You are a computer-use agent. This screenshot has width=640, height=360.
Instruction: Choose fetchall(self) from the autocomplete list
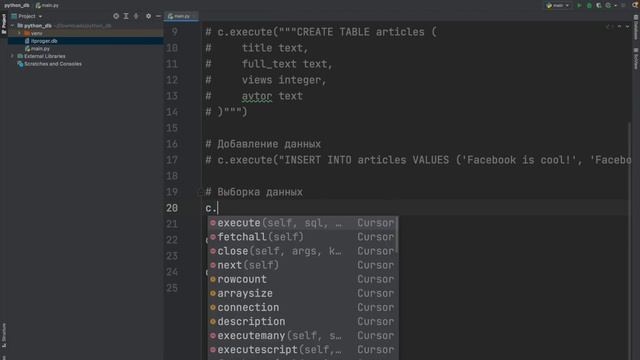point(302,237)
